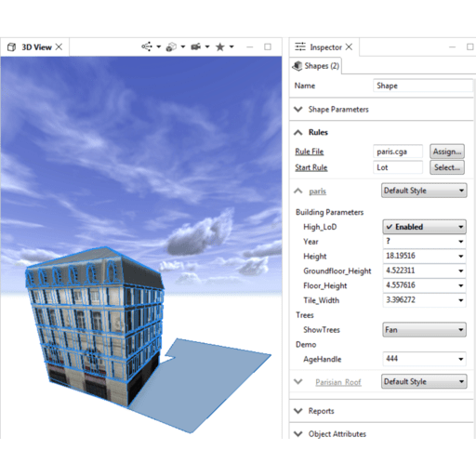Maximize the 3D View panel
The height and width of the screenshot is (476, 476).
(x=268, y=46)
